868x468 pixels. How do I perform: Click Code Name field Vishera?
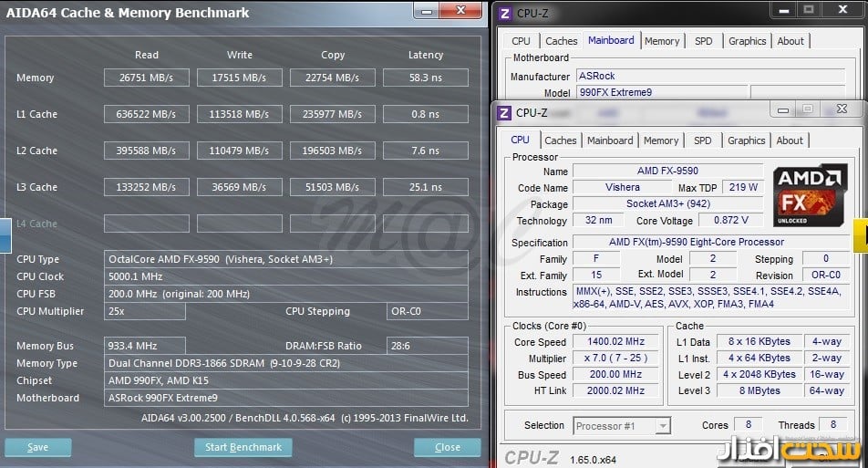(622, 188)
